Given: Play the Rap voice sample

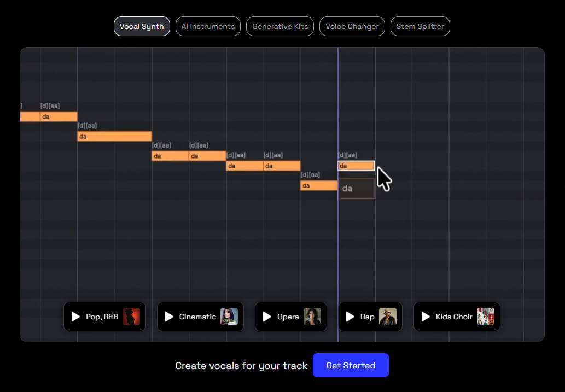Looking at the screenshot, I should (x=351, y=317).
